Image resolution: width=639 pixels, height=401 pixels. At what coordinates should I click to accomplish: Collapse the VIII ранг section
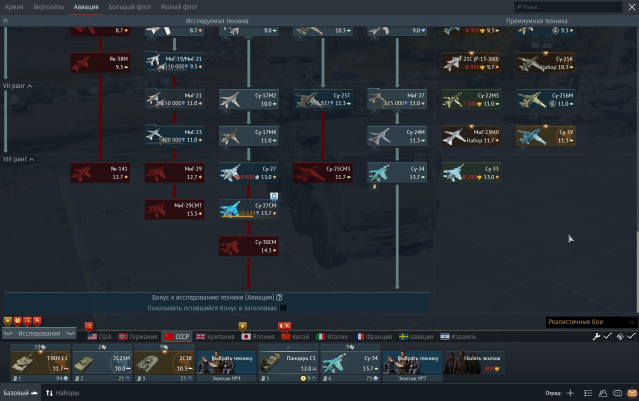(x=18, y=159)
